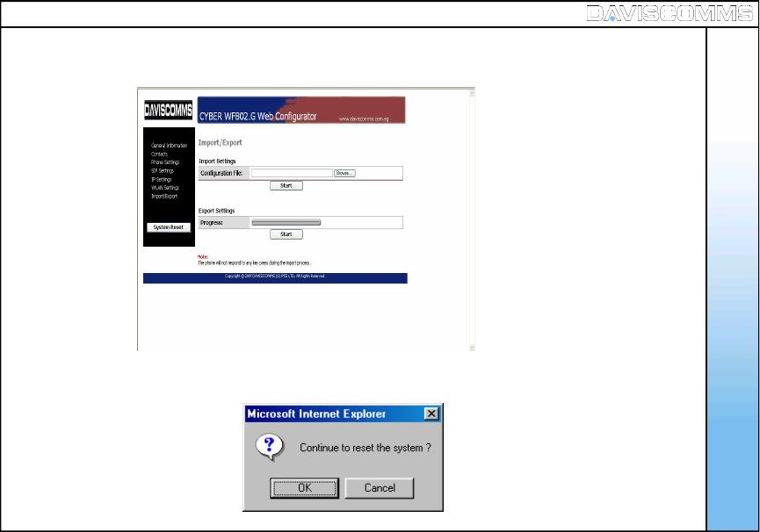Click the copyright footer text
This screenshot has height=532, width=760.
point(275,276)
